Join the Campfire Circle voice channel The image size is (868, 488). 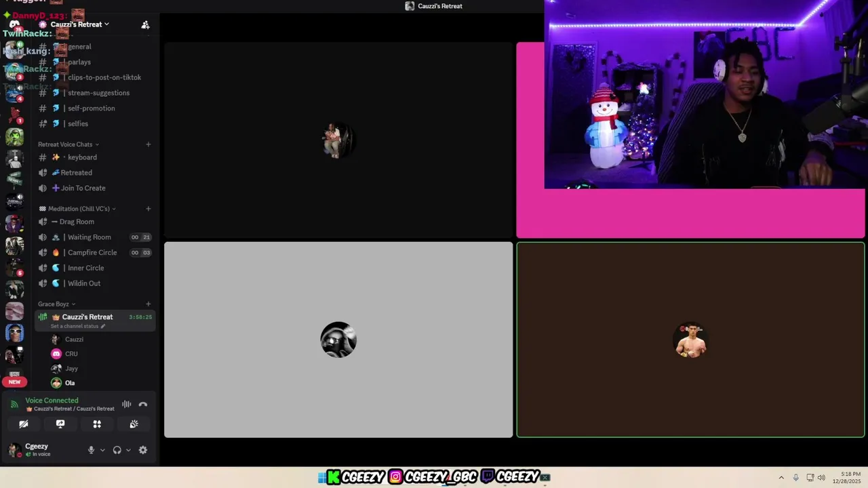pos(95,253)
